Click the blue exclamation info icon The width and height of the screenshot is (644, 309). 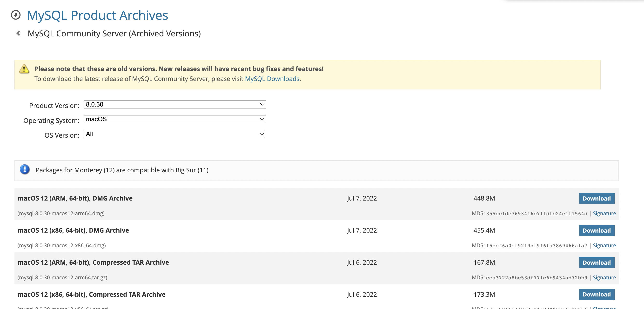click(x=25, y=169)
